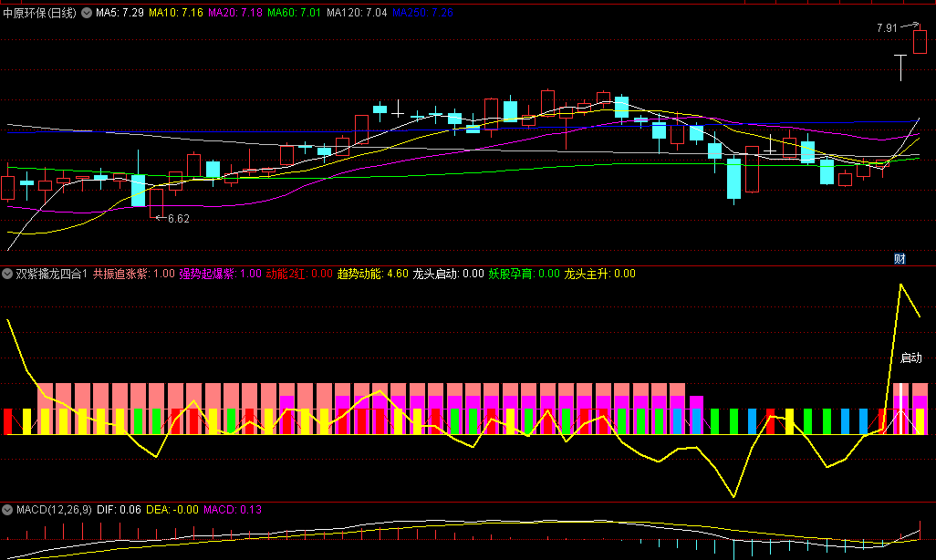Image resolution: width=936 pixels, height=560 pixels.
Task: Select the 趋势动能: 4.60 readout
Action: (372, 274)
